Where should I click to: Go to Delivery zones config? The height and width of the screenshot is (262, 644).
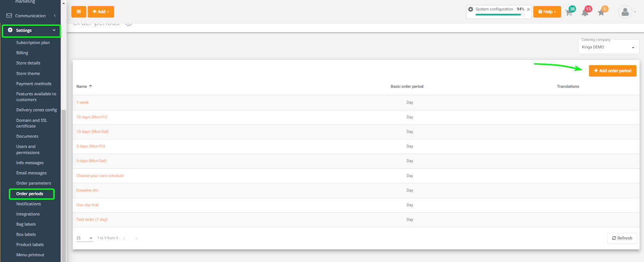(36, 110)
